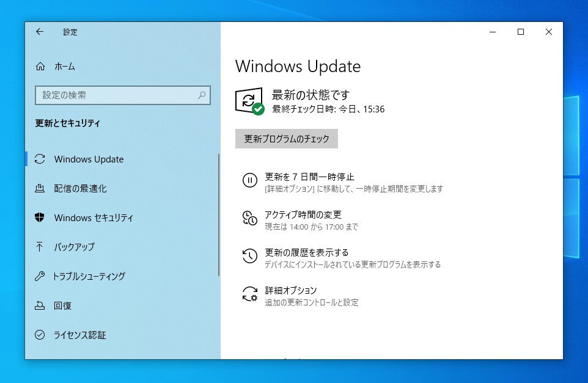The image size is (588, 383).
Task: Click the 更新プログラムのチェック button
Action: coord(287,139)
